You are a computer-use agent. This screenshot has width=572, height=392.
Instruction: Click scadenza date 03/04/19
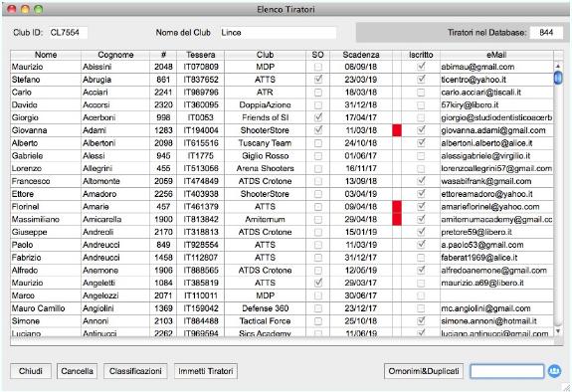point(361,194)
